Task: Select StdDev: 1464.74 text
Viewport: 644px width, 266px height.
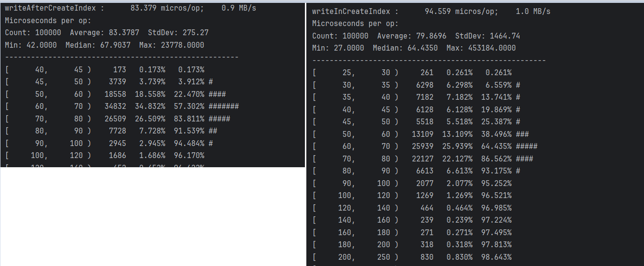Action: 487,36
